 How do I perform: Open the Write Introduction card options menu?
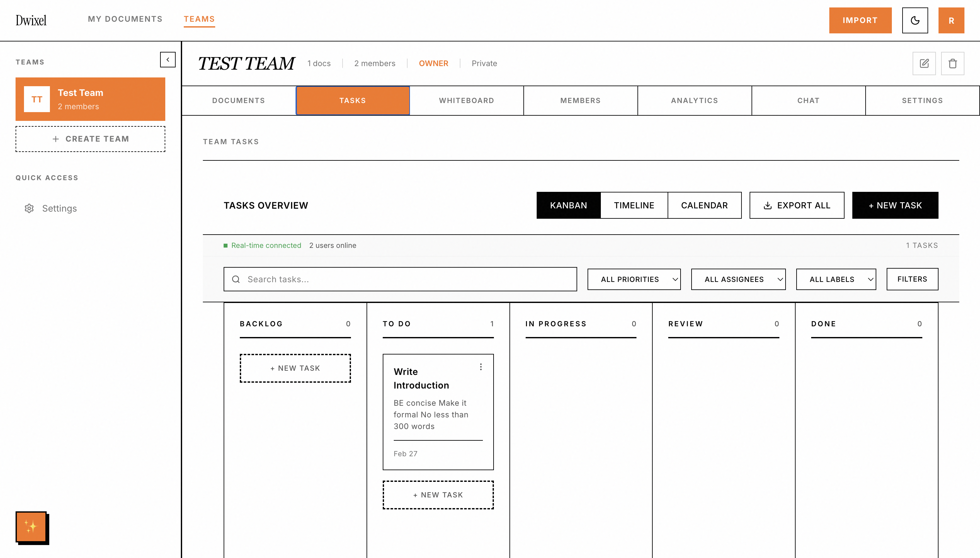tap(481, 366)
